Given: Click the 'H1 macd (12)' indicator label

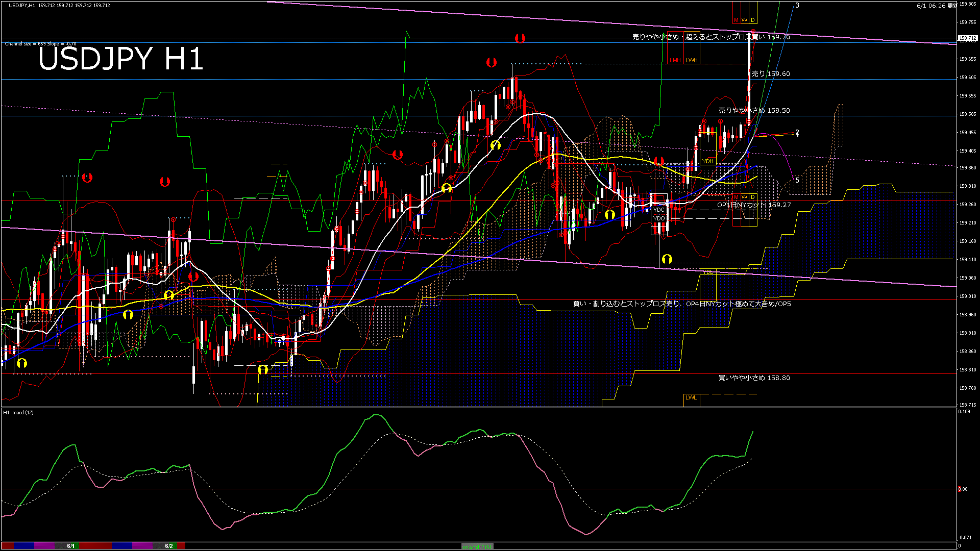Looking at the screenshot, I should [x=18, y=412].
